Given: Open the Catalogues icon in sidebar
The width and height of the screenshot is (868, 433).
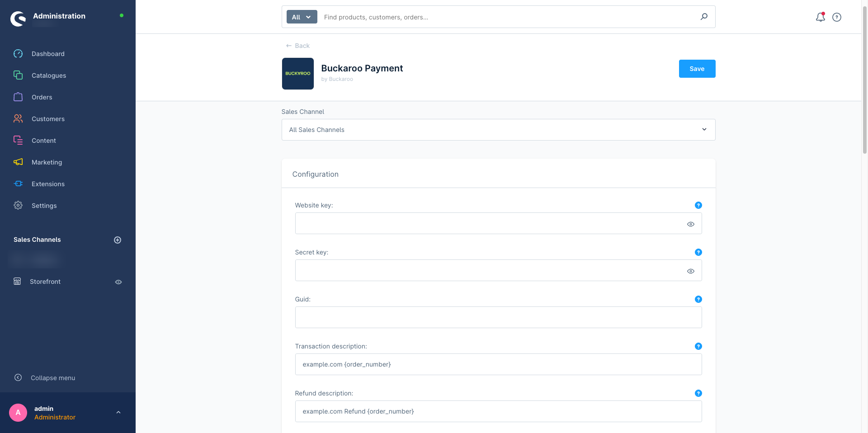Looking at the screenshot, I should (x=18, y=75).
